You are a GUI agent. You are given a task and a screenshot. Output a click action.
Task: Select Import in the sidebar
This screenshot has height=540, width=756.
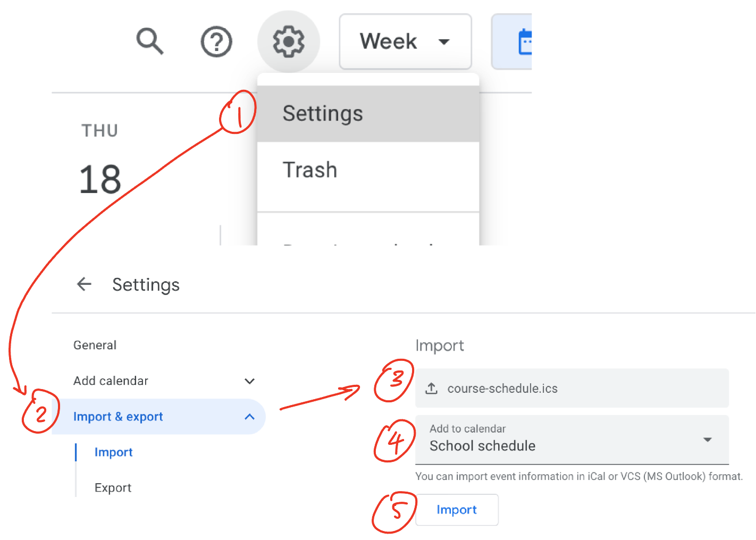(x=113, y=452)
